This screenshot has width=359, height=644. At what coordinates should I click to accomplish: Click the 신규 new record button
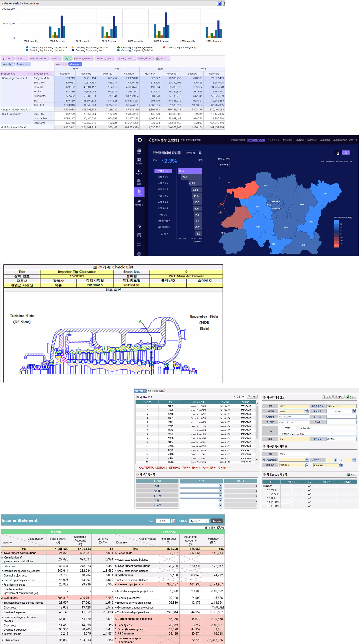(x=327, y=397)
